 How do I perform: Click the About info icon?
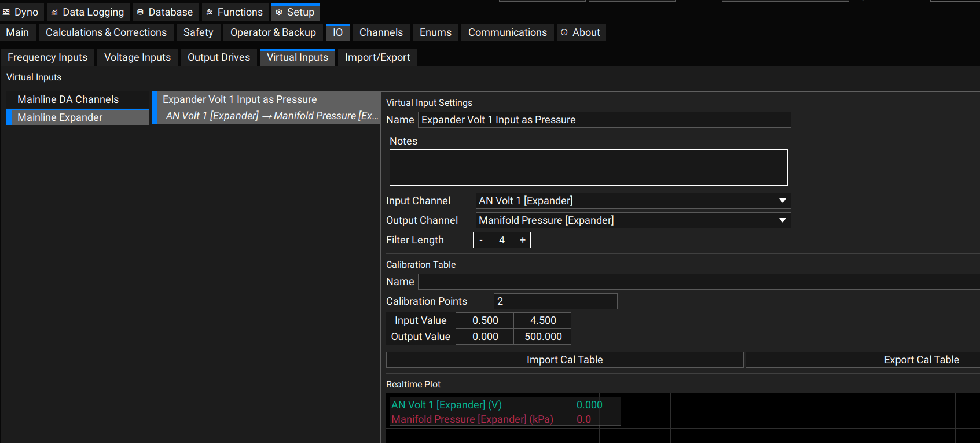click(x=564, y=32)
